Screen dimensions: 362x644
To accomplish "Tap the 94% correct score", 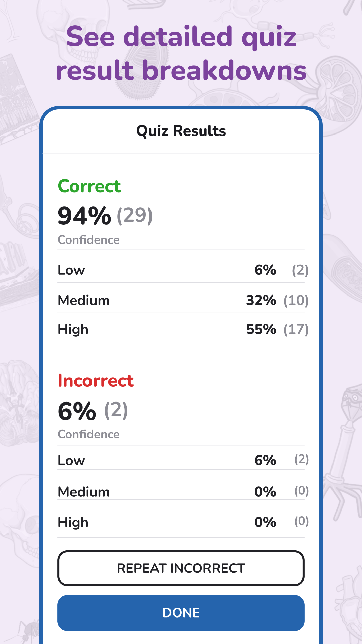I will (84, 216).
